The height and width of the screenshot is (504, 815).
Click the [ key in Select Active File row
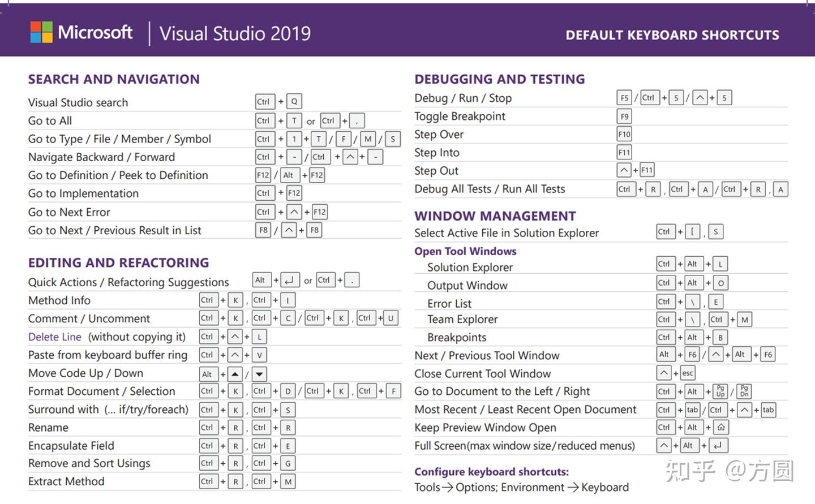tap(693, 231)
